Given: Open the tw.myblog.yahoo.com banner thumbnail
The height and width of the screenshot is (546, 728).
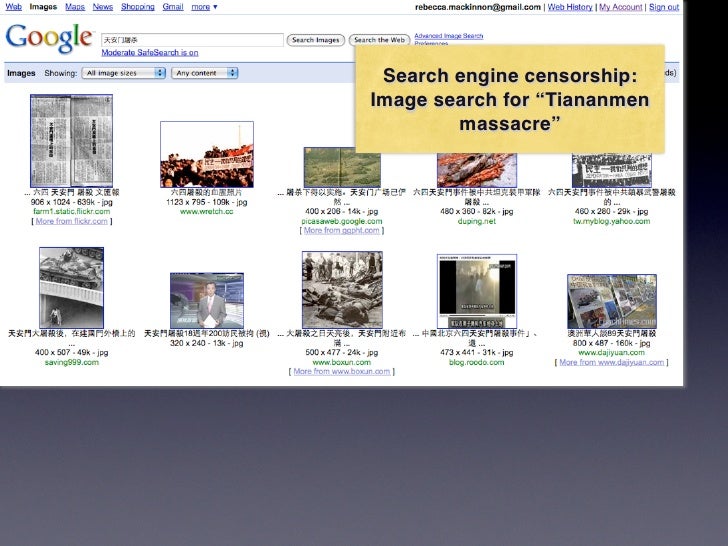Looking at the screenshot, I should coord(611,170).
